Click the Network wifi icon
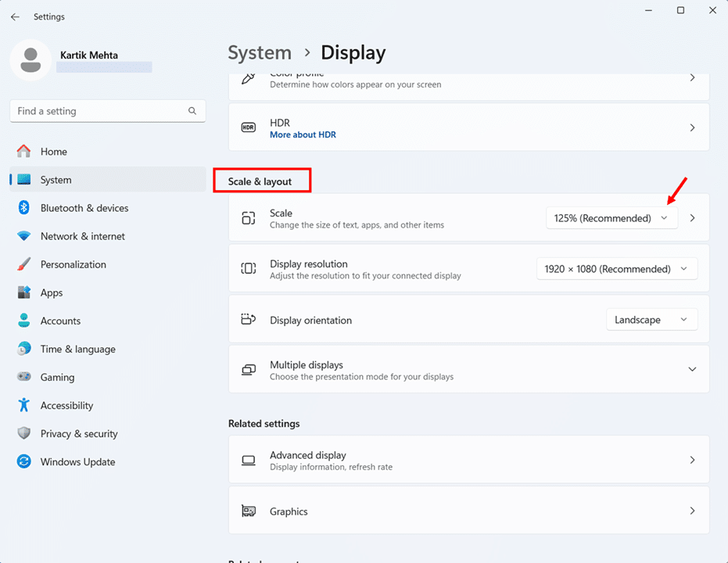 point(23,236)
